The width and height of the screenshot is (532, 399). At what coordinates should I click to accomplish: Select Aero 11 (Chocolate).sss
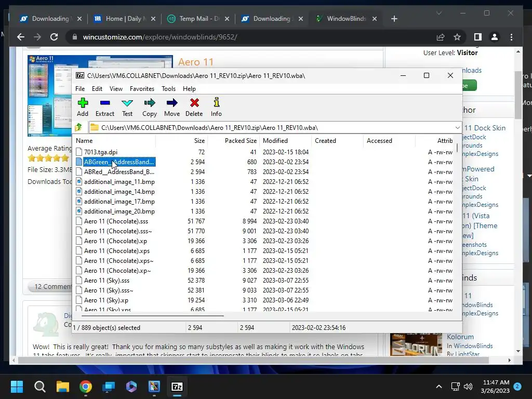click(116, 221)
